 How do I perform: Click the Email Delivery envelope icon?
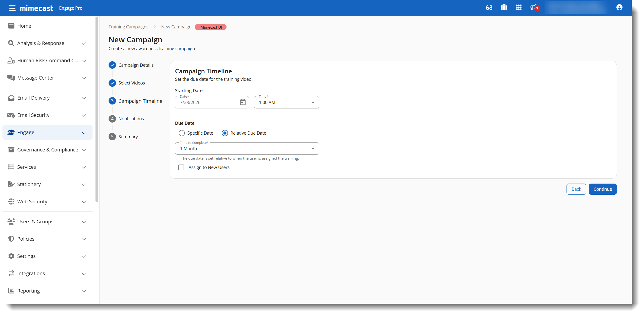tap(11, 98)
